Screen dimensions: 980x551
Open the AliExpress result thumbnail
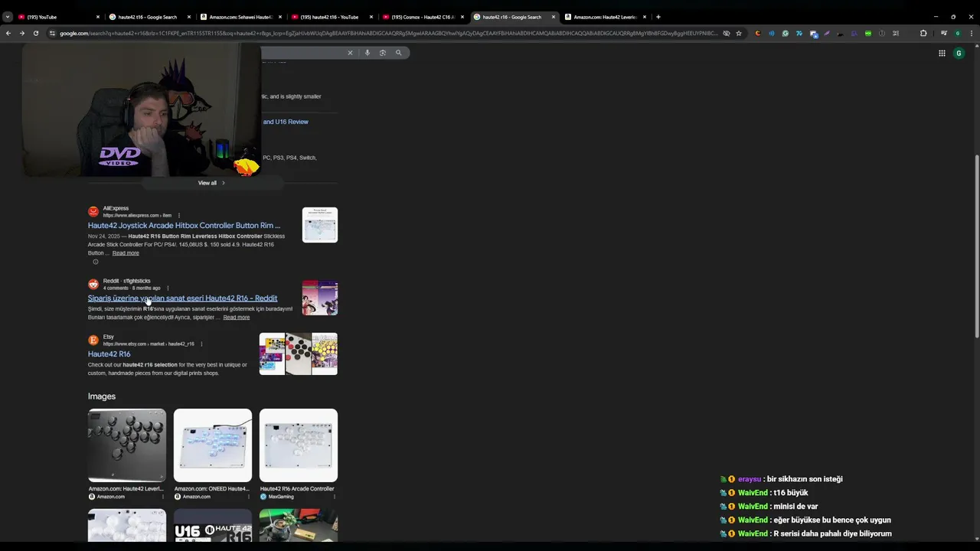tap(320, 225)
